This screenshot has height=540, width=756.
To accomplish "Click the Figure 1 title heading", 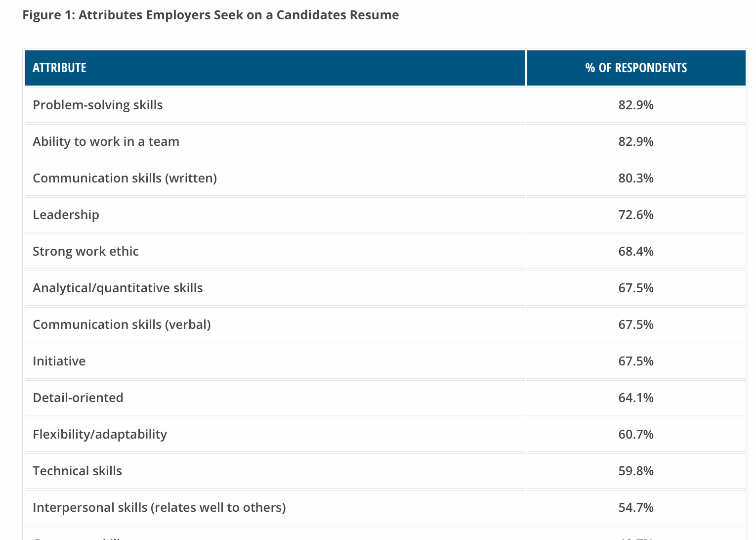I will point(210,15).
